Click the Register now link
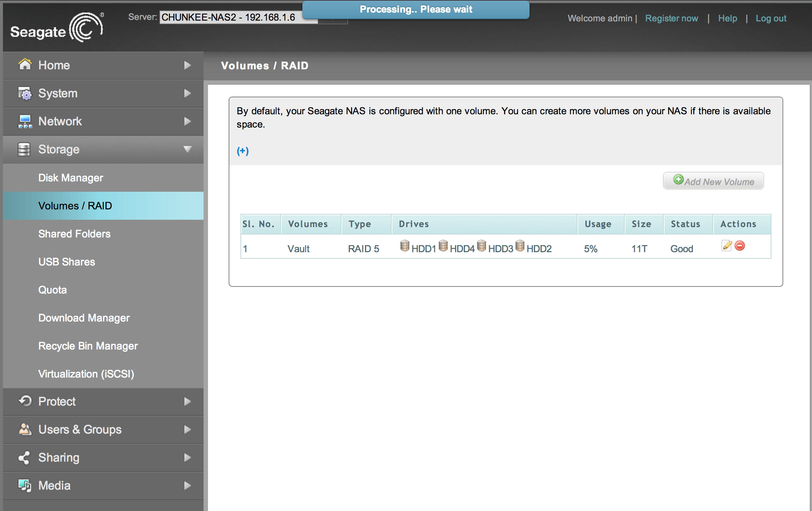Viewport: 812px width, 511px height. [672, 18]
